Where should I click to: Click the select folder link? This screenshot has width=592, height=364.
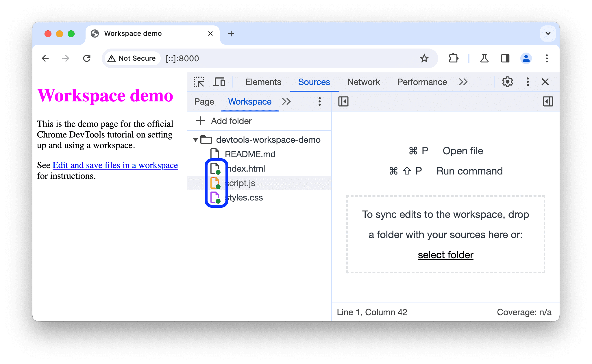click(444, 254)
